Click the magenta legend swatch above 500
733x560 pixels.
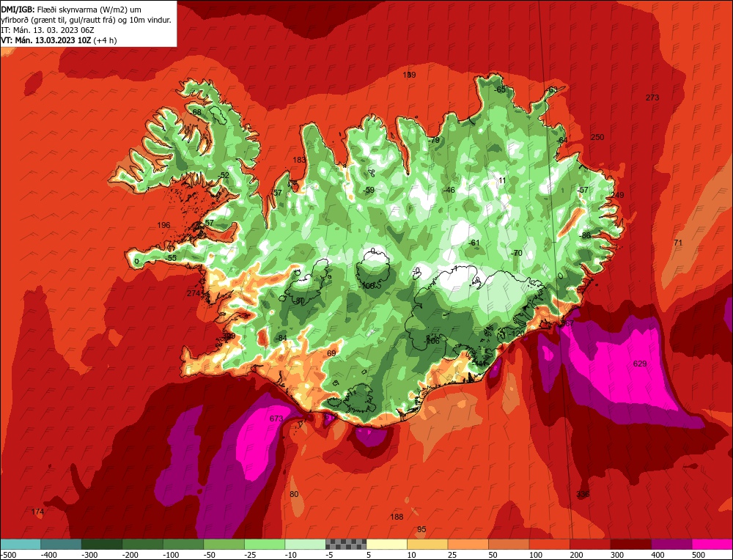pyautogui.click(x=712, y=544)
